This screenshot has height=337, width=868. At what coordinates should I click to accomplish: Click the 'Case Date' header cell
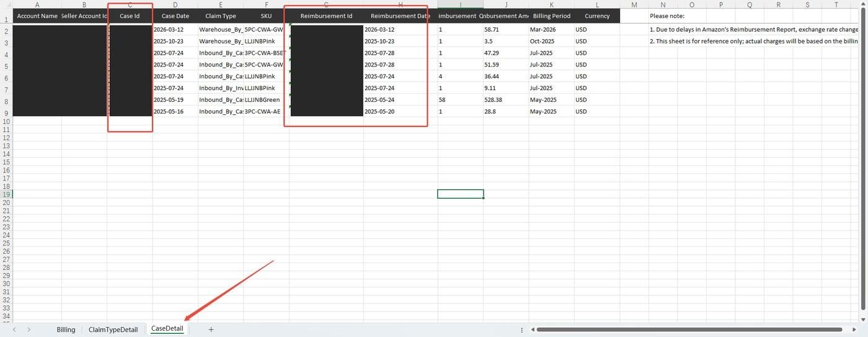coord(175,16)
